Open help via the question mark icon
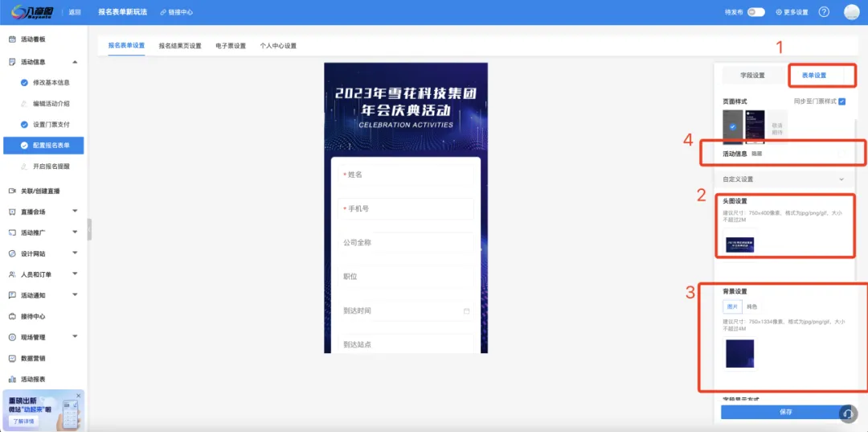The height and width of the screenshot is (432, 868). 824,12
